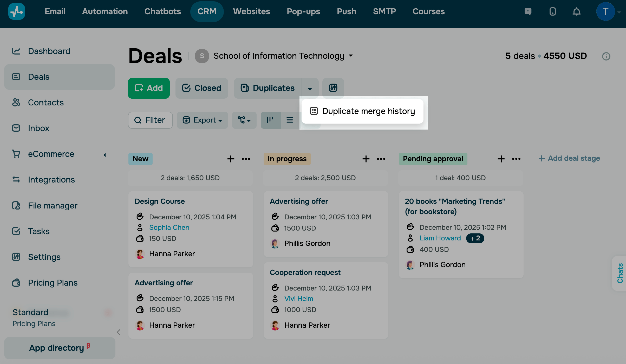Click the pipeline settings icon beside Duplicates
This screenshot has height=364, width=626.
(333, 88)
